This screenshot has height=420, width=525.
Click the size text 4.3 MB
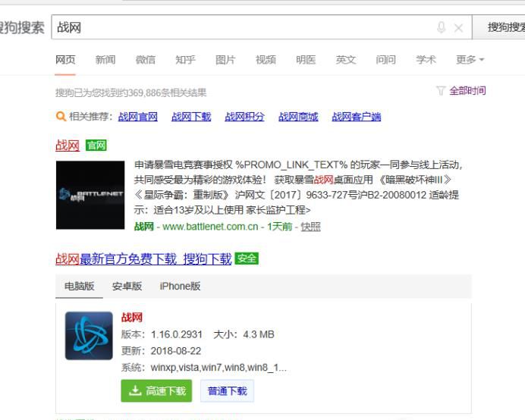(x=259, y=334)
